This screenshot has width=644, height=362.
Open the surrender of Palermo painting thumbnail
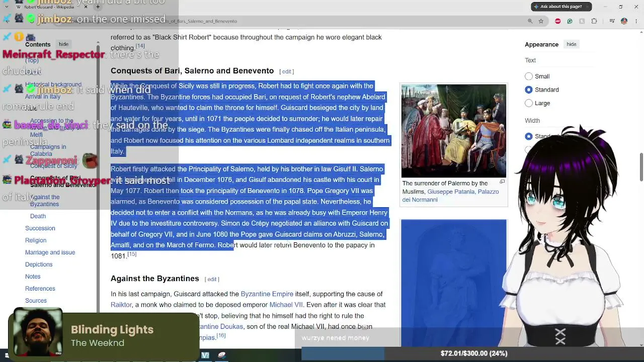[x=454, y=131]
